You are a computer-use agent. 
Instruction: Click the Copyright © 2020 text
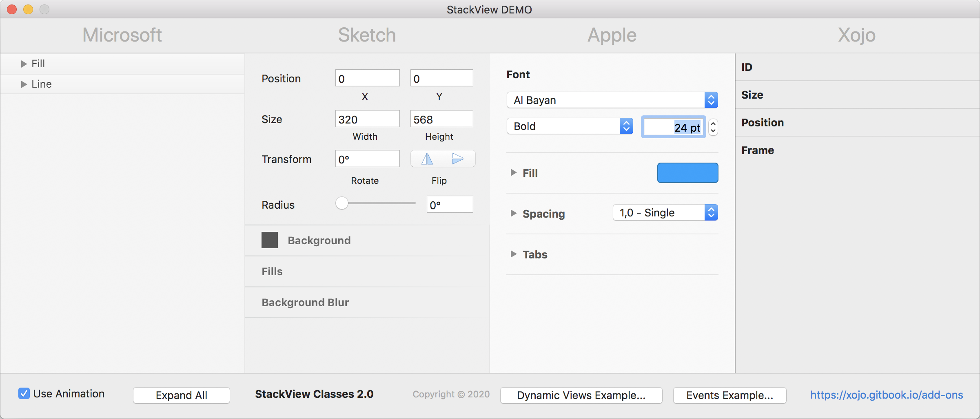click(451, 394)
